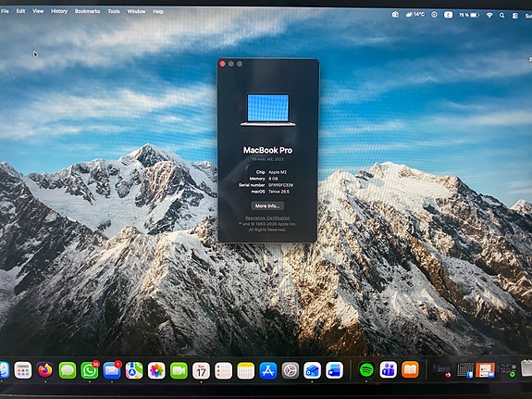532x399 pixels.
Task: Open the Bookmarks menu
Action: (x=87, y=11)
